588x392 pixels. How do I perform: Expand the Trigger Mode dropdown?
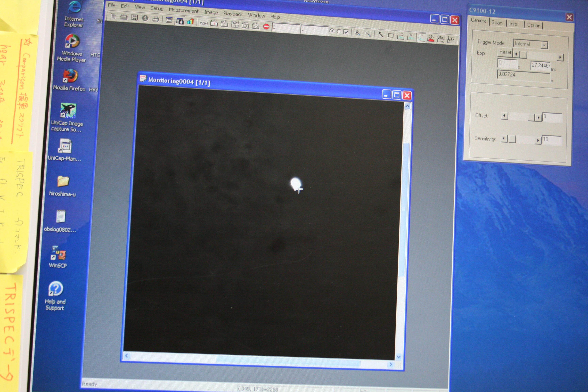(x=544, y=45)
